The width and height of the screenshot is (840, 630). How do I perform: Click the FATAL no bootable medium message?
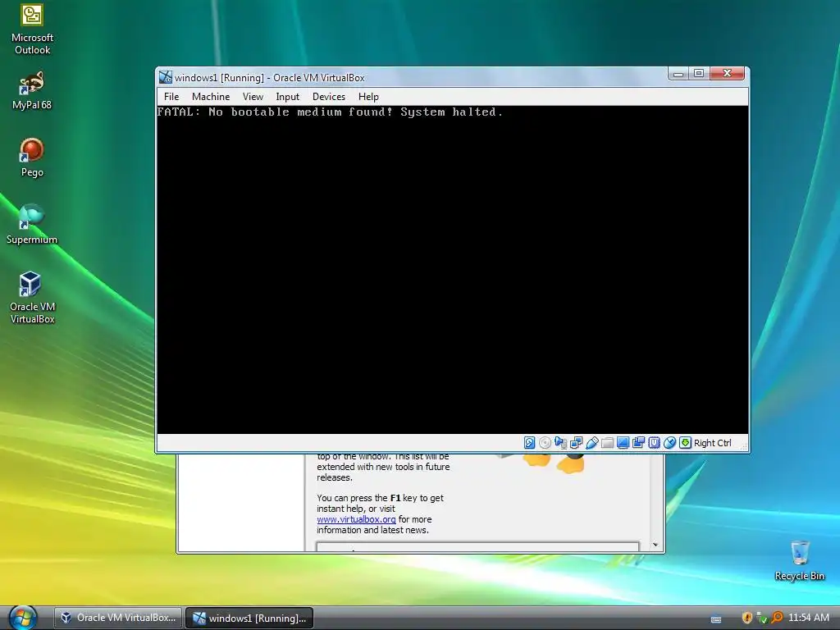(330, 112)
